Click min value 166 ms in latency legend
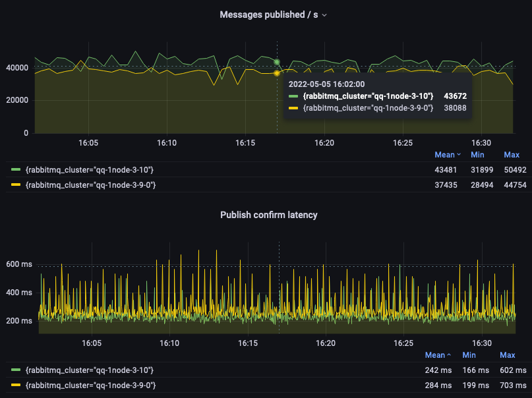Viewport: 532px width, 398px height. click(476, 370)
